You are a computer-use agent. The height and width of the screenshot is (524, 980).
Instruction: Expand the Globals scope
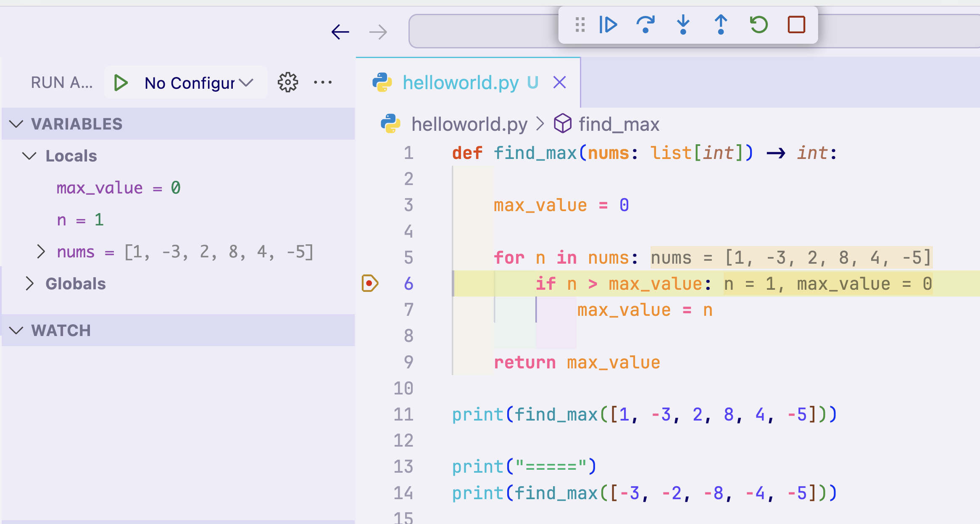click(29, 284)
